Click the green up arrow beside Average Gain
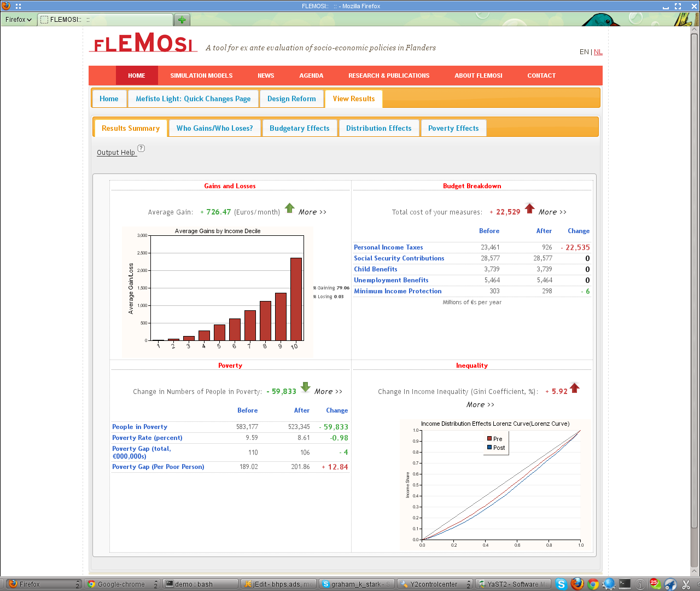Screen dimensions: 700x591 tap(290, 208)
